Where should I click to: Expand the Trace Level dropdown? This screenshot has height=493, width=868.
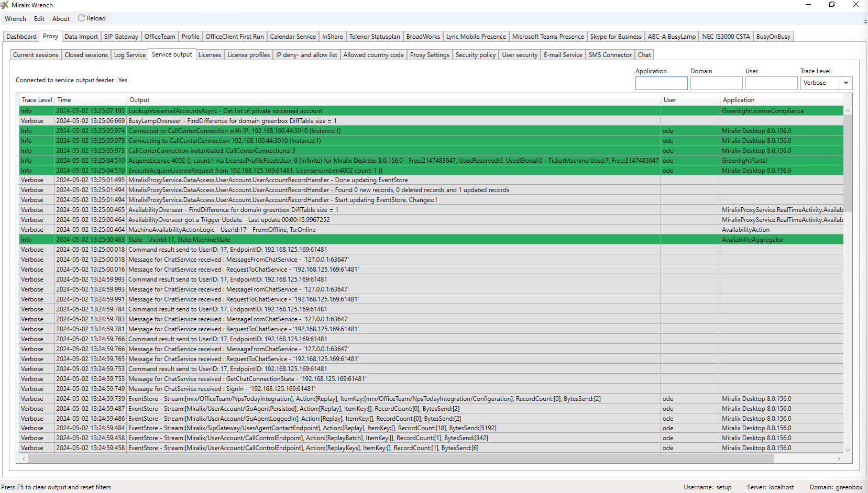pos(846,83)
